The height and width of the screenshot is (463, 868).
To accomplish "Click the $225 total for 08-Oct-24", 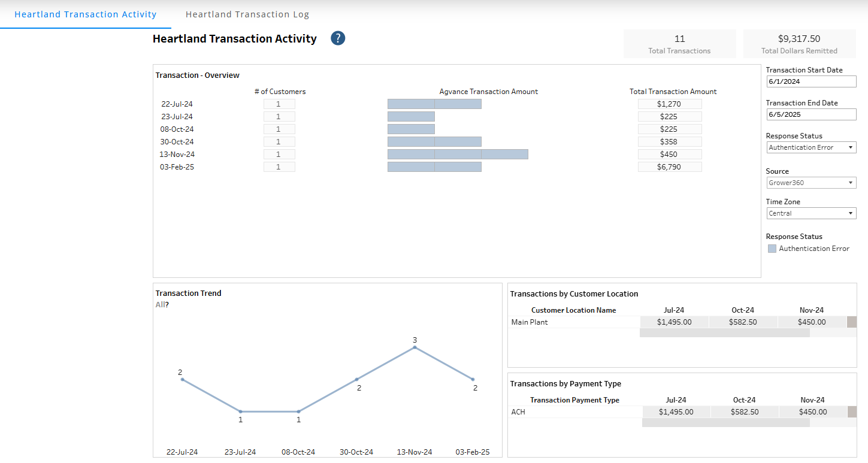I will (x=670, y=129).
